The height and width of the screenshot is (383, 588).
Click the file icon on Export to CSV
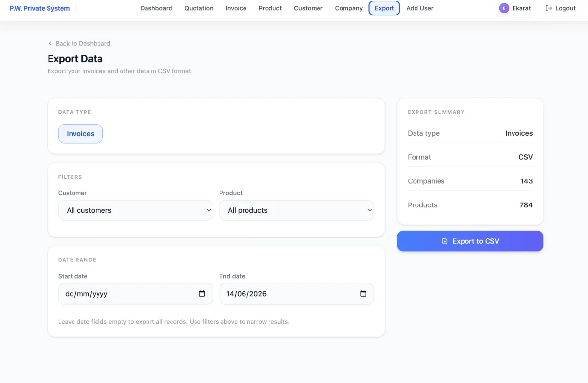point(445,241)
